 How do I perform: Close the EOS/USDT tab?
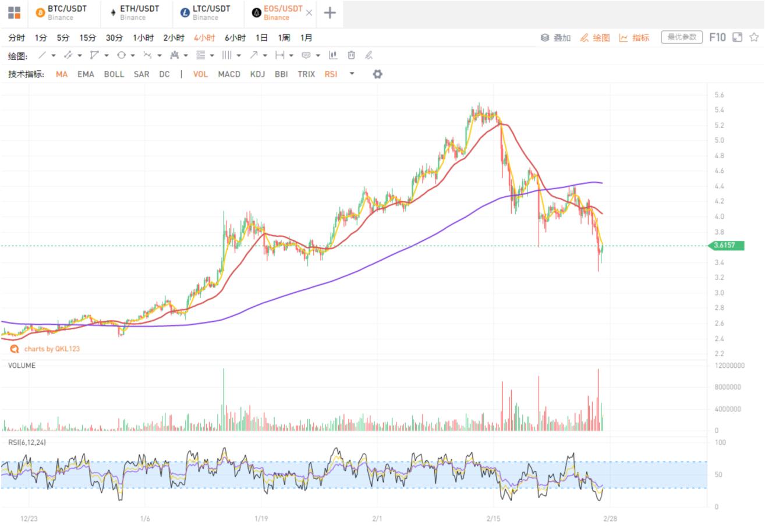coord(309,13)
